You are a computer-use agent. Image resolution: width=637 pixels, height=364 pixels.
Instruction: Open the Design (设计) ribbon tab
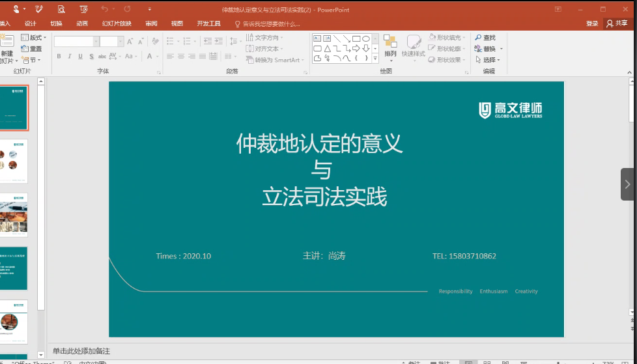tap(30, 23)
